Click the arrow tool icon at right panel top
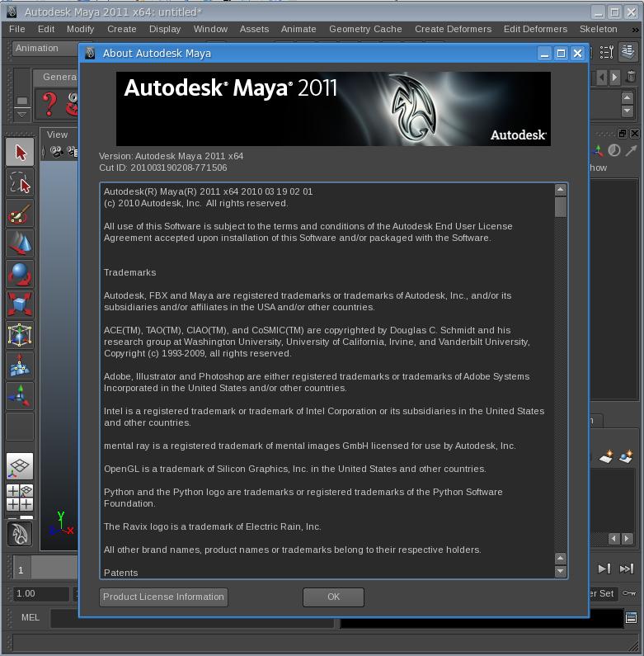Image resolution: width=644 pixels, height=656 pixels. pyautogui.click(x=631, y=150)
